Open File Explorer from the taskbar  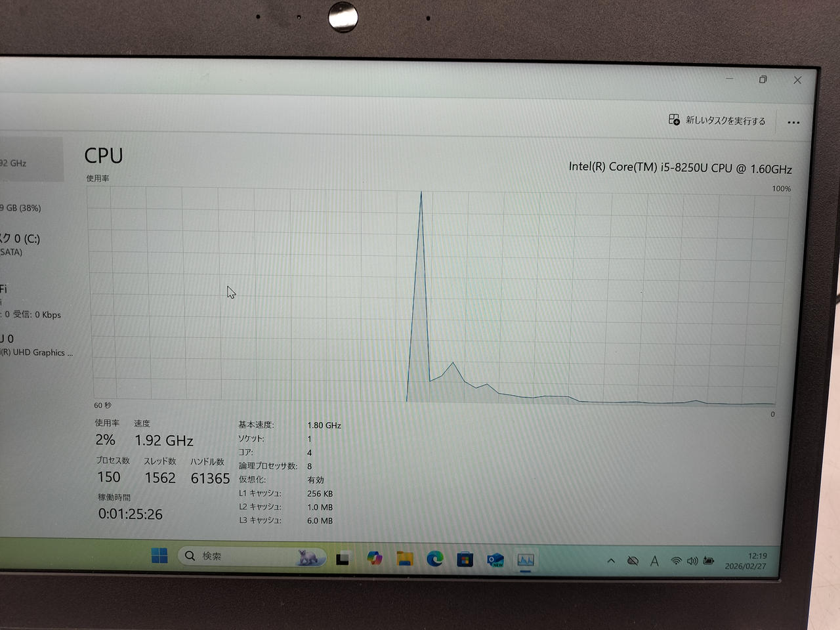coord(405,559)
